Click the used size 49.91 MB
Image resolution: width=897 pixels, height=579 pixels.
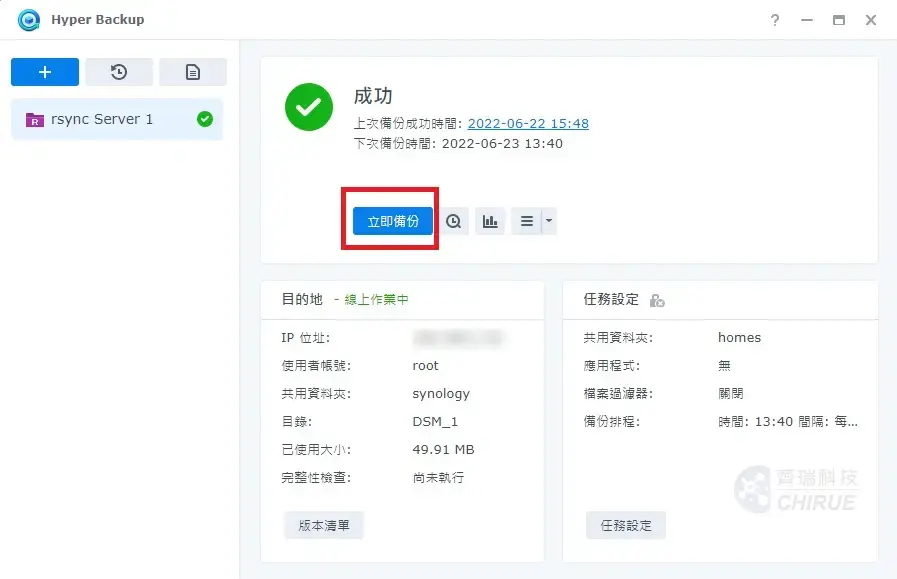pyautogui.click(x=443, y=450)
